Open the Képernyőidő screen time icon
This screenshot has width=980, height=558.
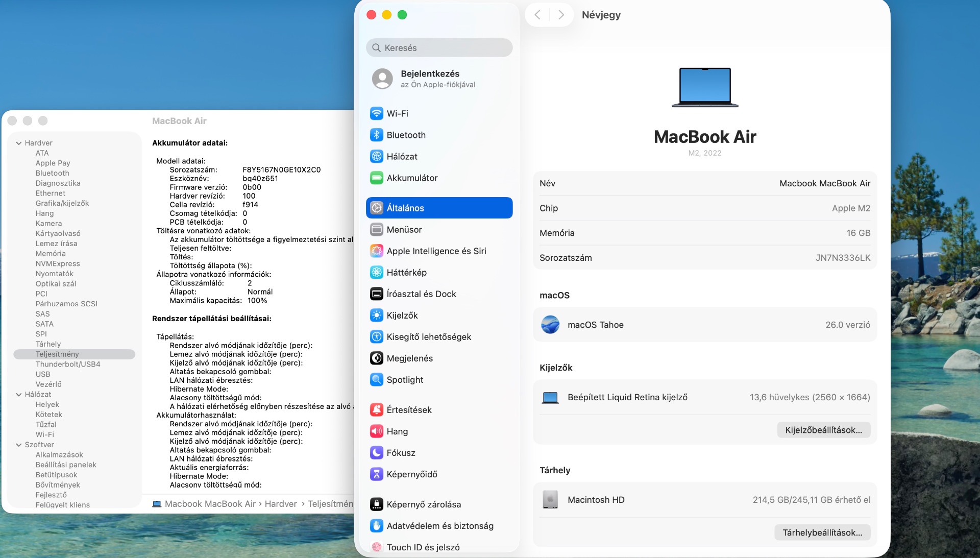click(377, 474)
